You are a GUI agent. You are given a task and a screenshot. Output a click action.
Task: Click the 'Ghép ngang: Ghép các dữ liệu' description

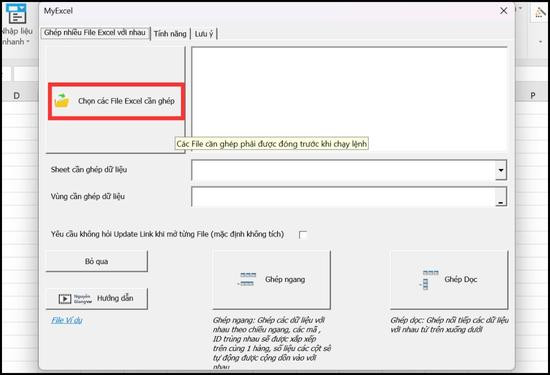pyautogui.click(x=271, y=343)
